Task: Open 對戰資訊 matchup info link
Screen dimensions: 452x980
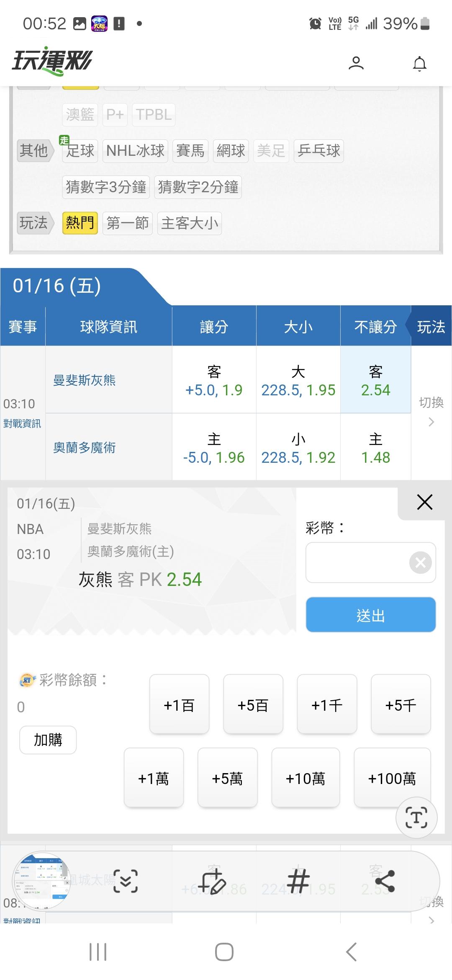Action: point(22,423)
